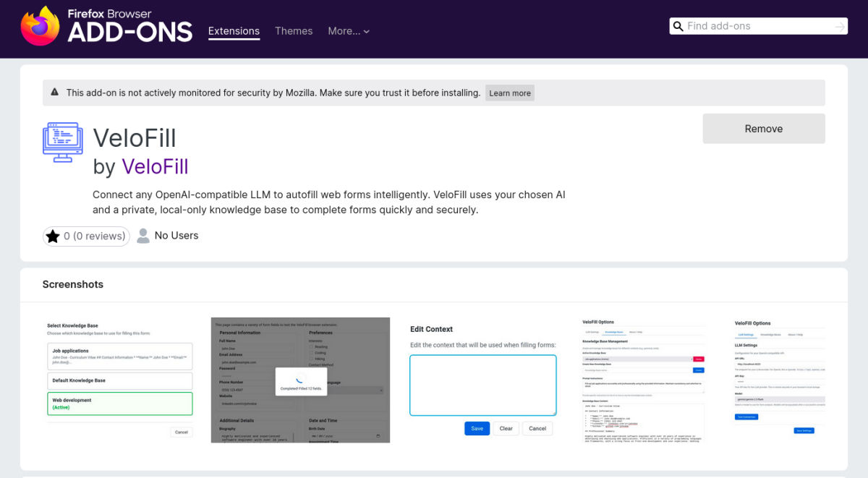Click the search magnifier icon
The width and height of the screenshot is (868, 478).
(678, 26)
